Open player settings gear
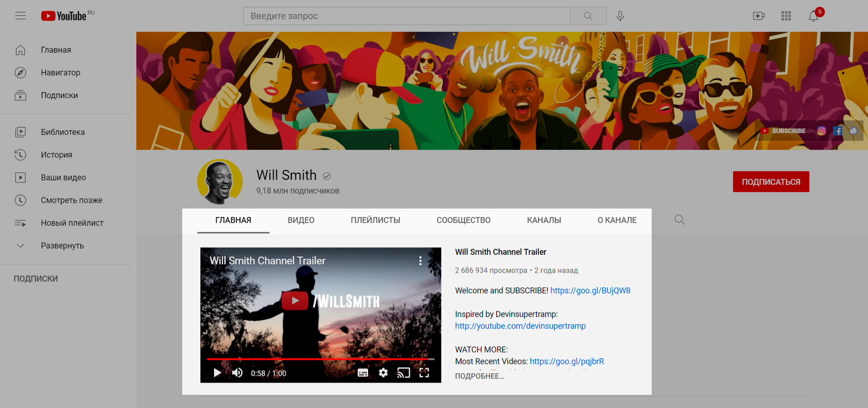 click(x=383, y=373)
